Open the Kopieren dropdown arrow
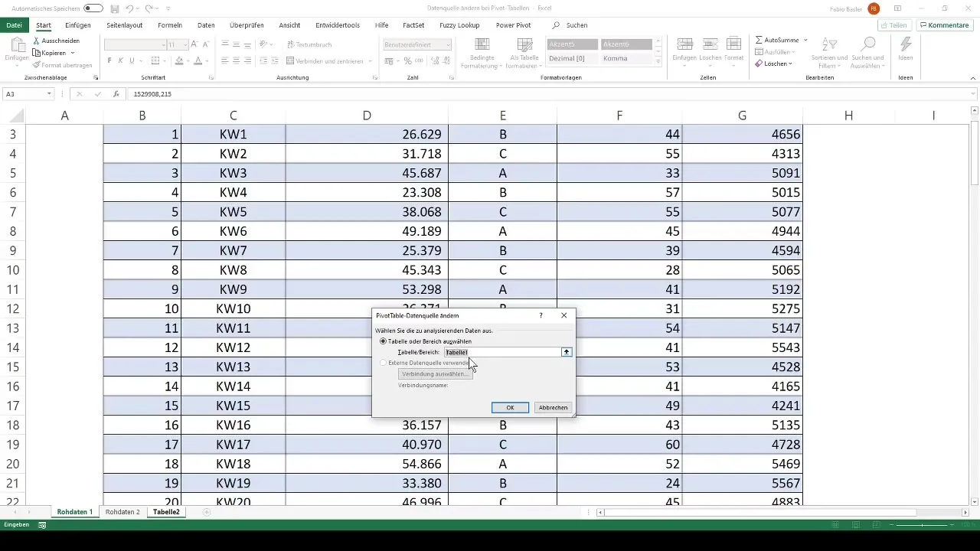 [73, 53]
